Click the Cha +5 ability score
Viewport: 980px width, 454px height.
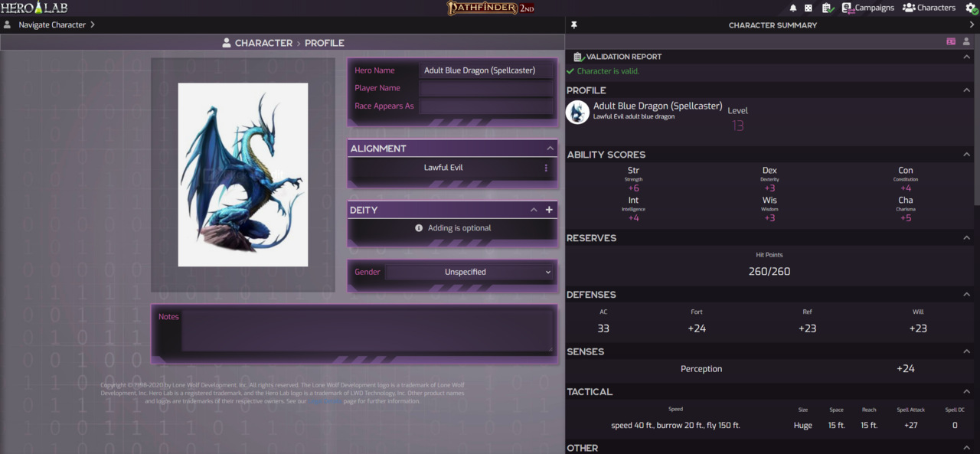[906, 209]
